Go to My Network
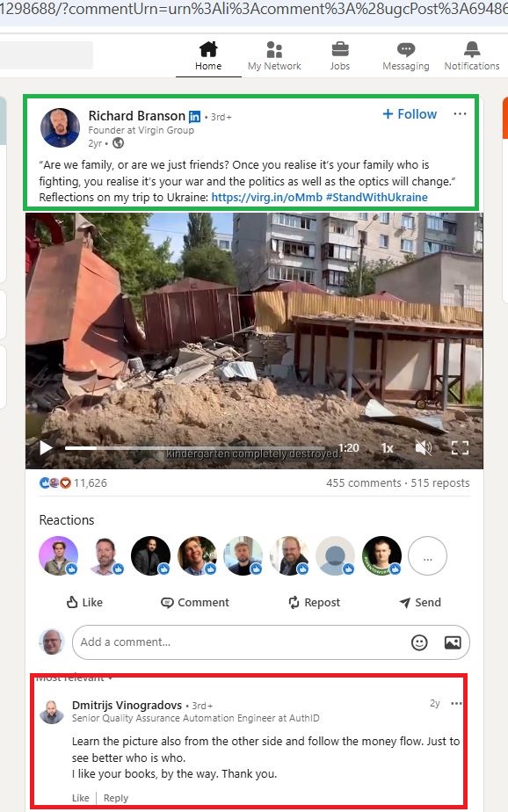The image size is (508, 812). coord(274,56)
